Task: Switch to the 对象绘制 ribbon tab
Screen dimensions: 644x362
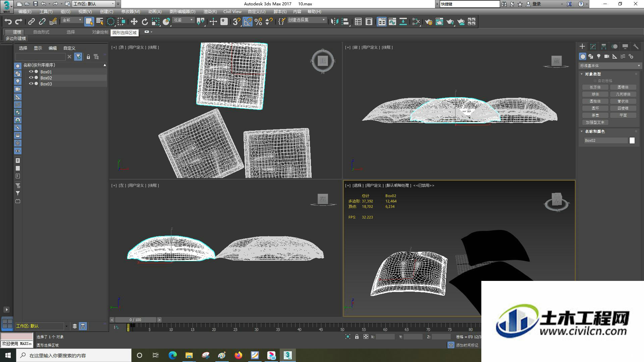Action: click(x=100, y=32)
